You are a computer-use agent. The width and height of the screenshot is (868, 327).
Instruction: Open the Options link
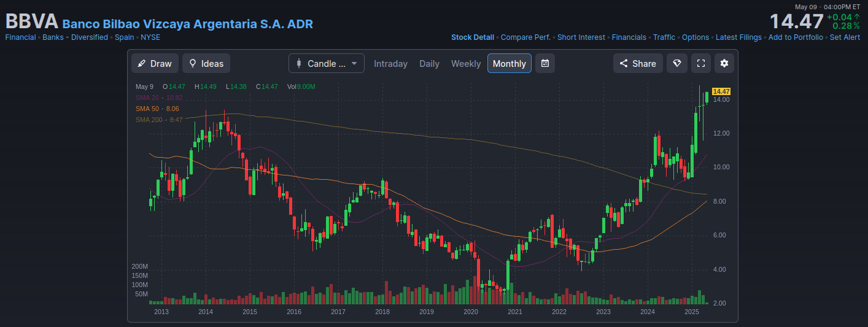click(x=696, y=37)
